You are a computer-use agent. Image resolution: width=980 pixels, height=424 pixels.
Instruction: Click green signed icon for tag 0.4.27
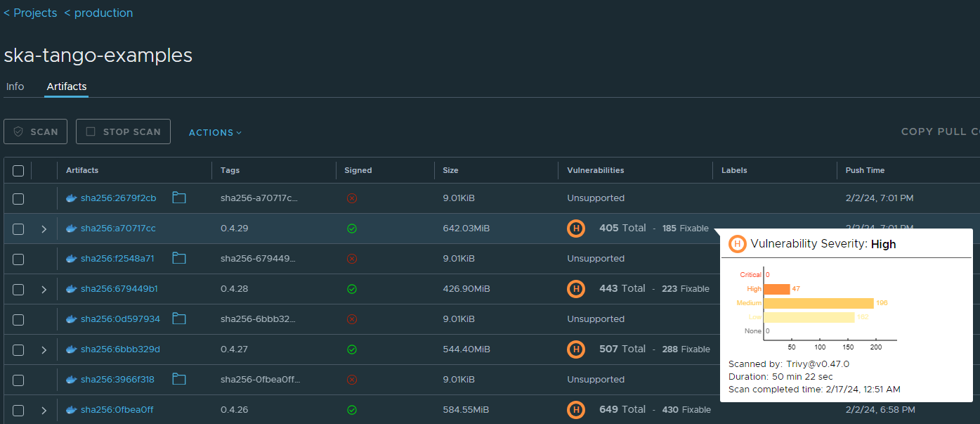pos(352,349)
